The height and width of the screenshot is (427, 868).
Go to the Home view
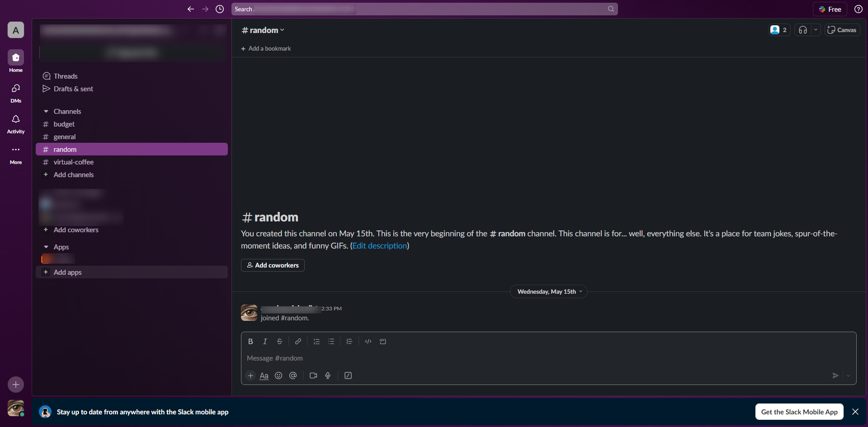(x=16, y=61)
